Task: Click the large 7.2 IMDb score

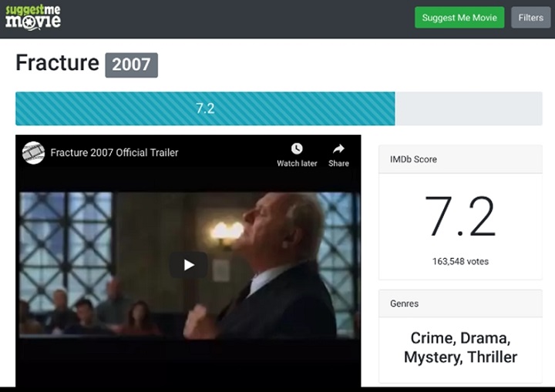Action: pyautogui.click(x=459, y=217)
